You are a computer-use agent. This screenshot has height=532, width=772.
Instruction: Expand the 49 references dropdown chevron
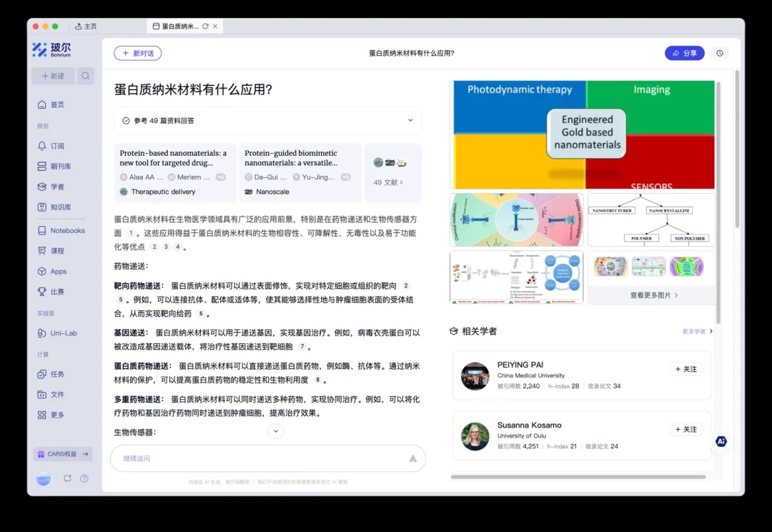(410, 120)
